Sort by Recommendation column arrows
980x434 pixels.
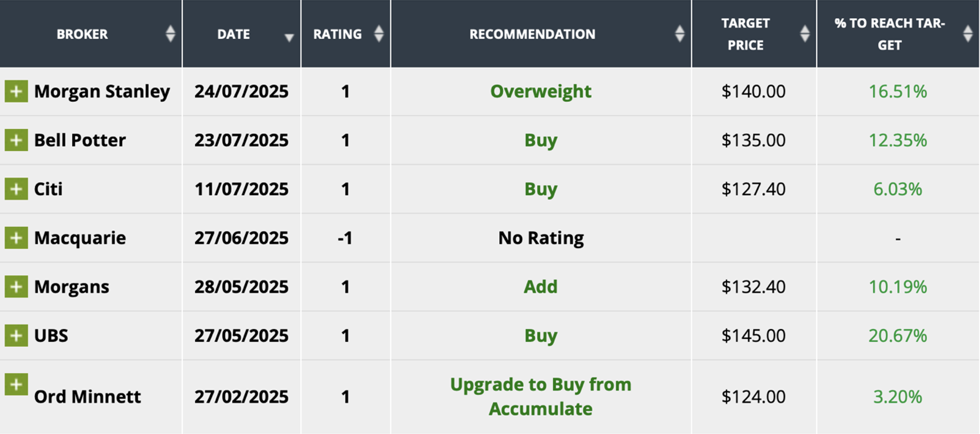pos(680,34)
